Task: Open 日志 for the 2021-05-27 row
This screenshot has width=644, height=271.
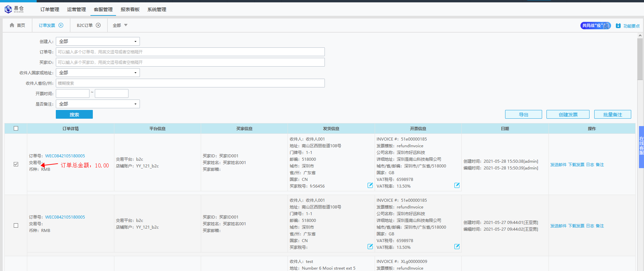Action: 590,226
